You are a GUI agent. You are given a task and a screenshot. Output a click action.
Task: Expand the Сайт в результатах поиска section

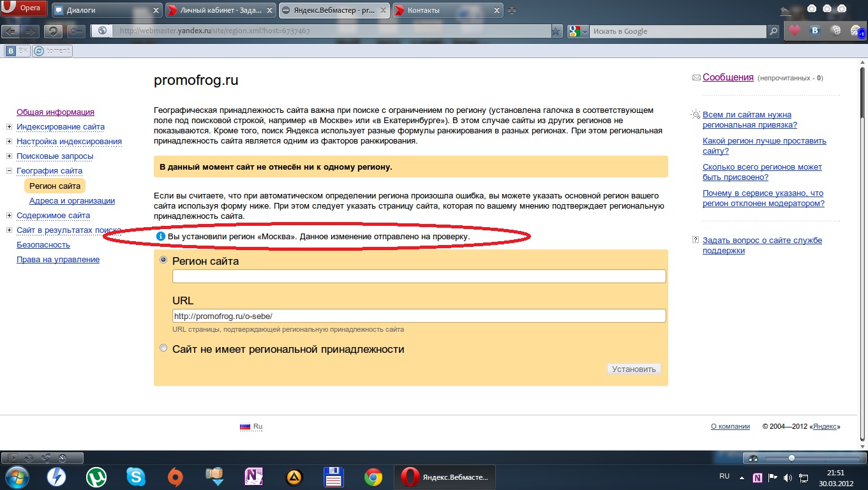[x=10, y=230]
